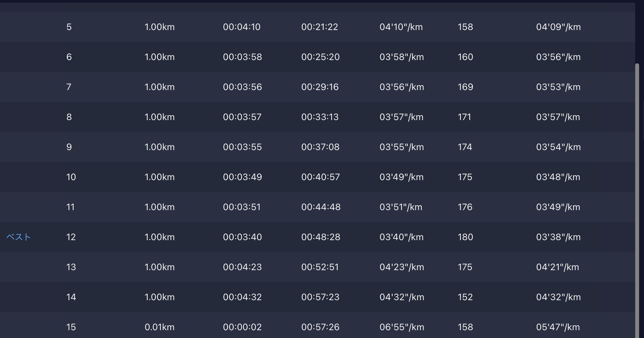Image resolution: width=644 pixels, height=338 pixels.
Task: Click heart rate value 171
Action: pos(464,117)
